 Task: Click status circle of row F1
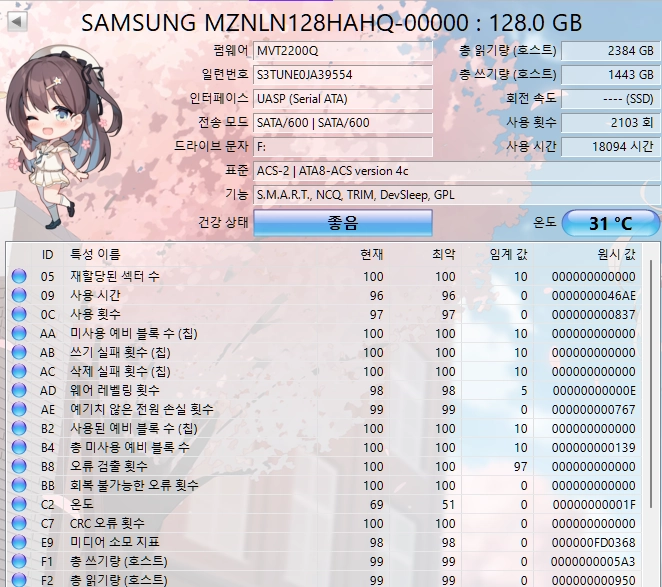(19, 561)
